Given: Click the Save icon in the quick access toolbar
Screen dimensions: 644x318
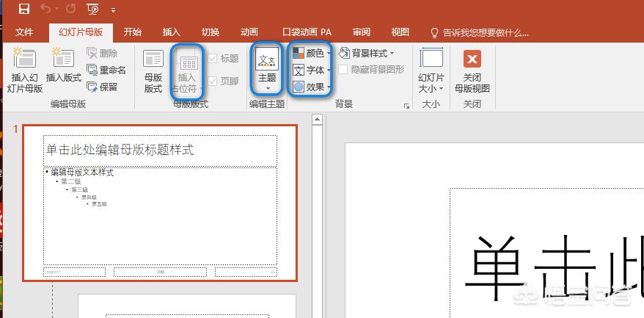Looking at the screenshot, I should (x=24, y=8).
